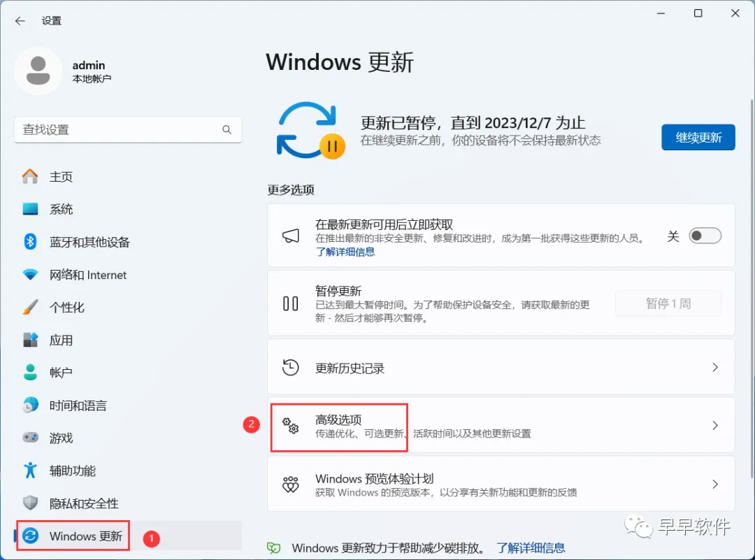Toggle 在最新更新可用后立即获取 switch
755x560 pixels.
coord(705,236)
